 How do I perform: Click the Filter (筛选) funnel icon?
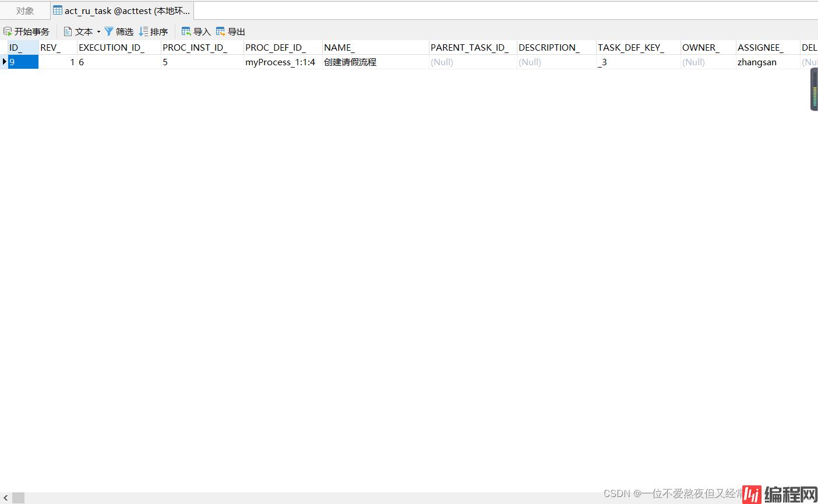(109, 31)
